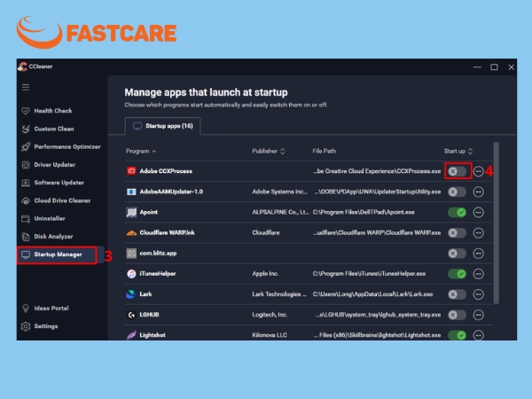This screenshot has height=399, width=532.
Task: Click the Driver Updater icon
Action: [x=26, y=165]
